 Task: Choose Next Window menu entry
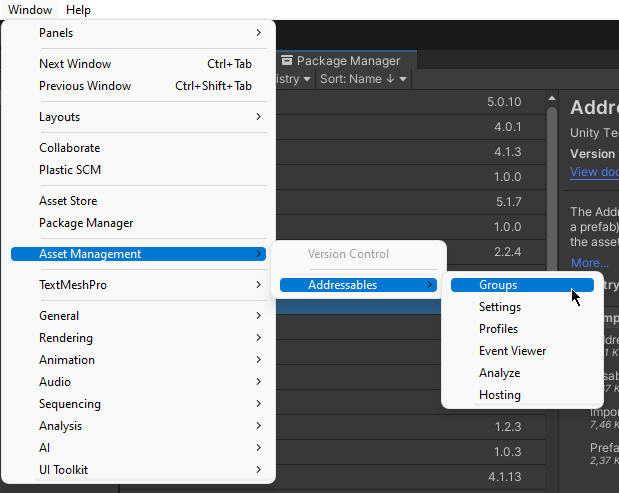(x=139, y=64)
